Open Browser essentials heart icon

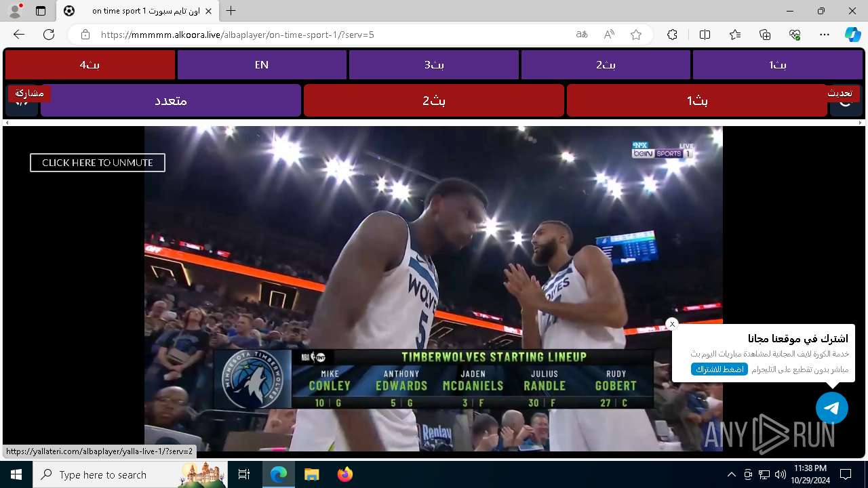[x=795, y=35]
